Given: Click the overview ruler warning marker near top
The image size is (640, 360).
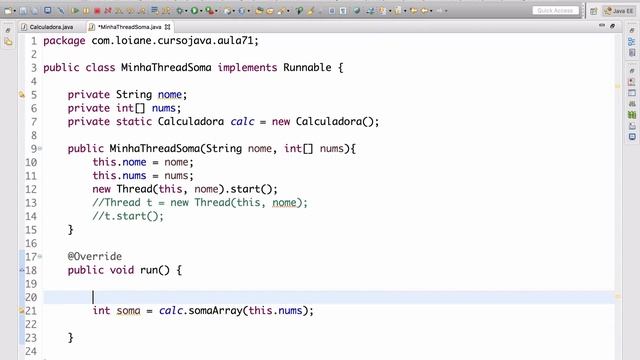Looking at the screenshot, I should click(618, 86).
